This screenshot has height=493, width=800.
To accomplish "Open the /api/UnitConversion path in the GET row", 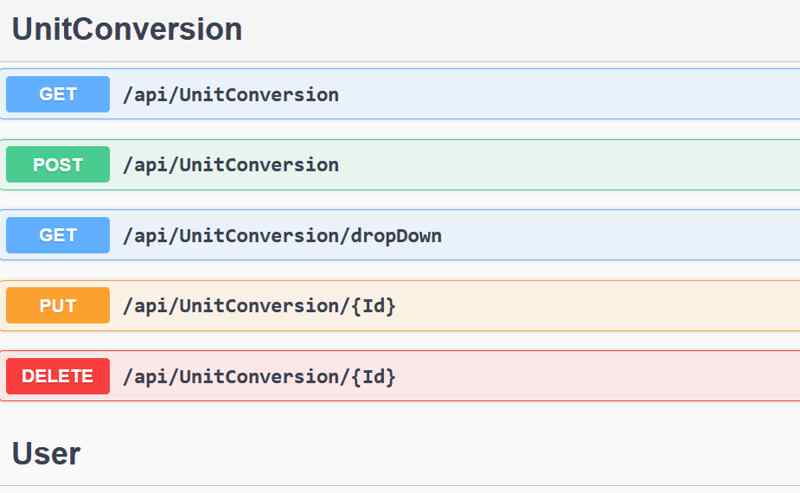I will pos(230,95).
